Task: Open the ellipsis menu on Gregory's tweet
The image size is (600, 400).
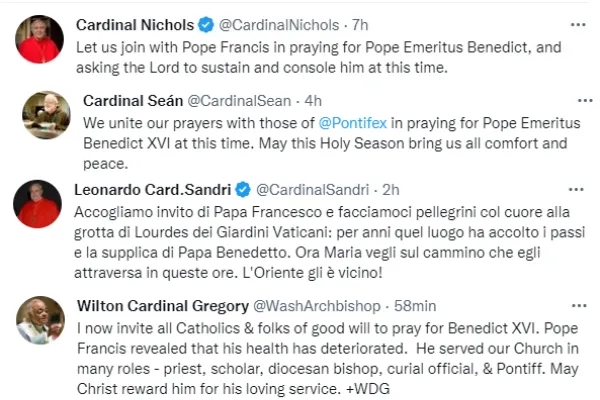Action: [x=577, y=305]
